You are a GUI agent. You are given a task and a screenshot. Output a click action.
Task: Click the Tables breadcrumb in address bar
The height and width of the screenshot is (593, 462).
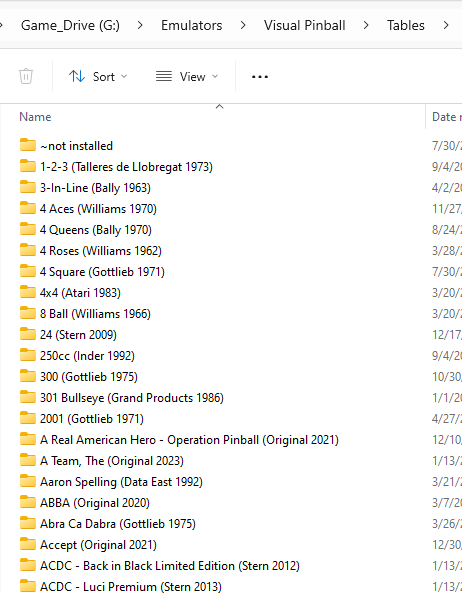coord(406,25)
